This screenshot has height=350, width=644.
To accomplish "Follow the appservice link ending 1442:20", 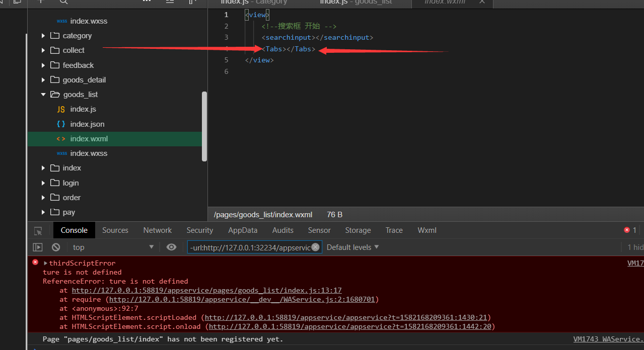I will point(350,326).
